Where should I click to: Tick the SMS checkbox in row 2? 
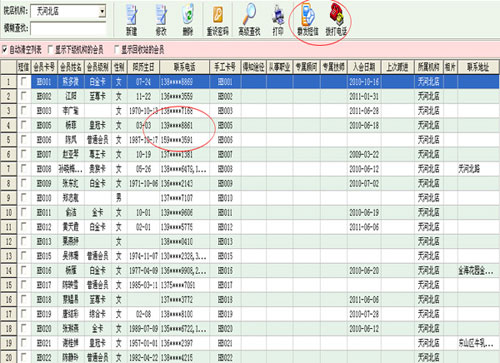23,96
